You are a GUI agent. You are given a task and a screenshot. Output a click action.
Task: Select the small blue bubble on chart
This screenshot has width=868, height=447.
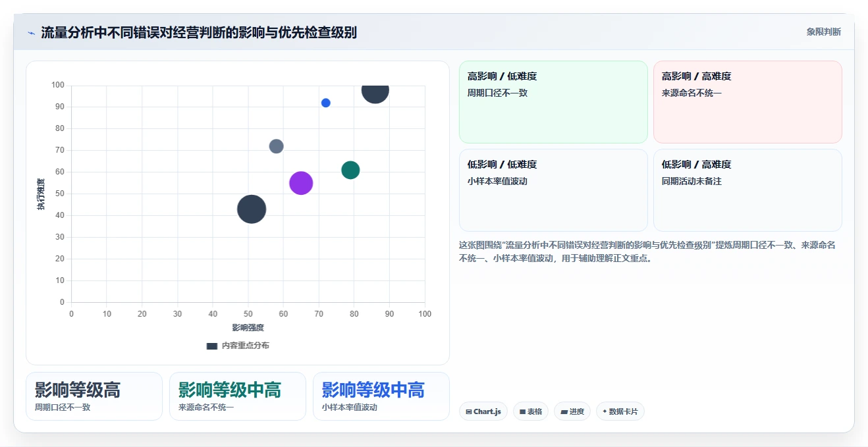tap(325, 103)
